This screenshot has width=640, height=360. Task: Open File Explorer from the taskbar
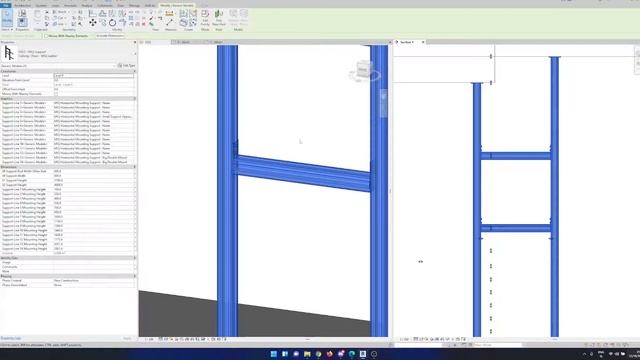pyautogui.click(x=307, y=354)
